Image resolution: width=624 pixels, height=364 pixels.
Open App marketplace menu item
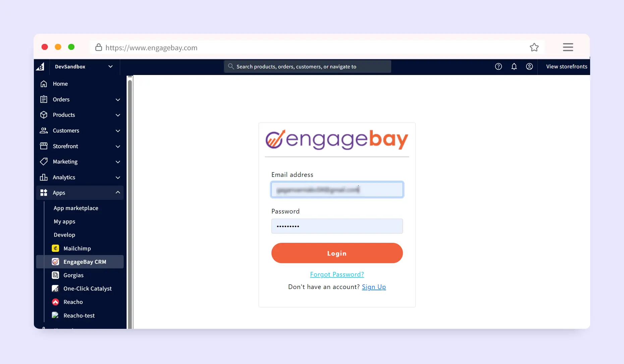[76, 208]
